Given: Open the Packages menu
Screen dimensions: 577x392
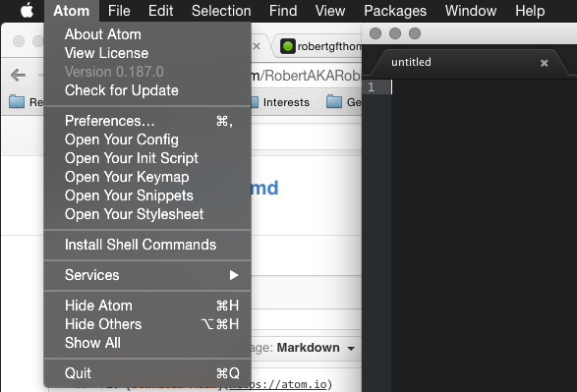Looking at the screenshot, I should 395,11.
